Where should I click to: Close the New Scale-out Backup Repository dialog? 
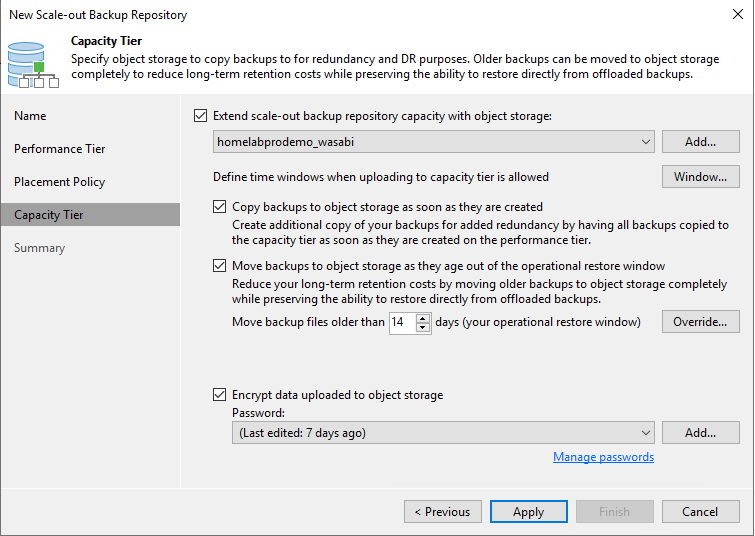point(736,15)
